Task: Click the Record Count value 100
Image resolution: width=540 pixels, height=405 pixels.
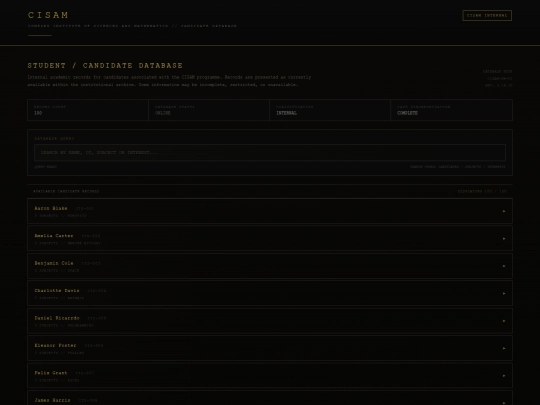Action: 38,113
